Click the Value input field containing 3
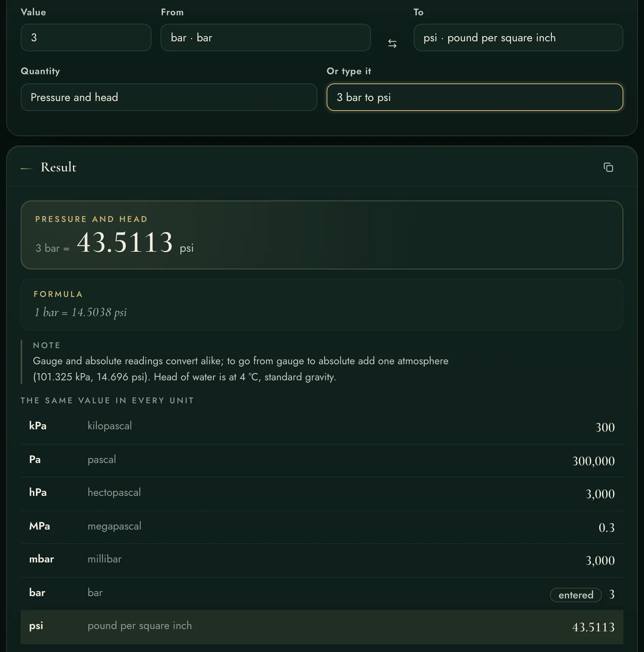Screen dimensions: 644x652 click(86, 37)
